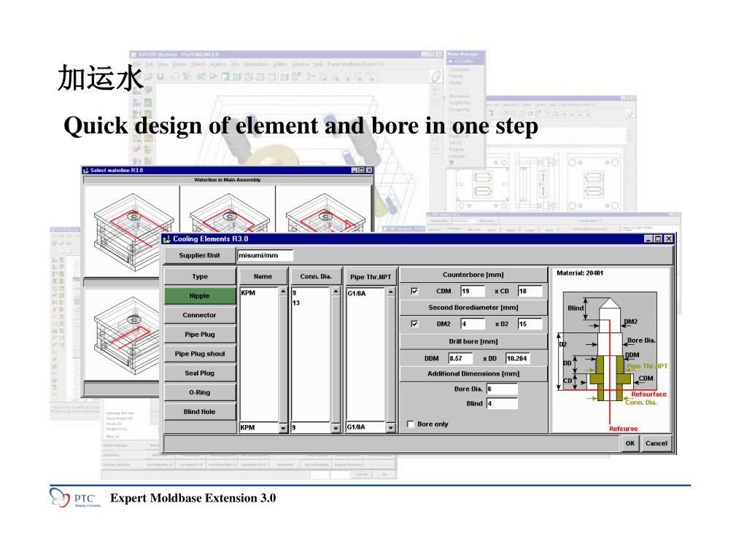Click the x DD field showing 10.284
747x560 pixels.
(x=518, y=358)
